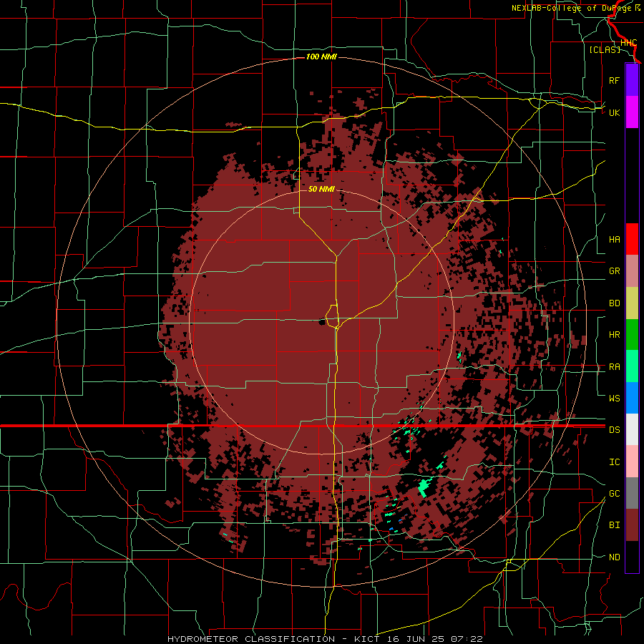Click the GC legend label
This screenshot has width=644, height=644.
[614, 494]
